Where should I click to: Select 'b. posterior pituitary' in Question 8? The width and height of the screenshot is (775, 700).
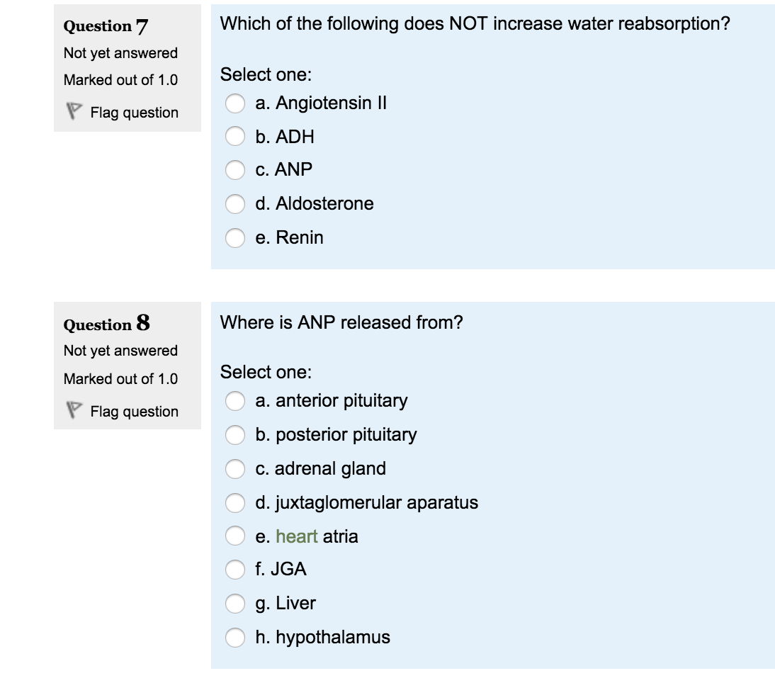coord(235,434)
